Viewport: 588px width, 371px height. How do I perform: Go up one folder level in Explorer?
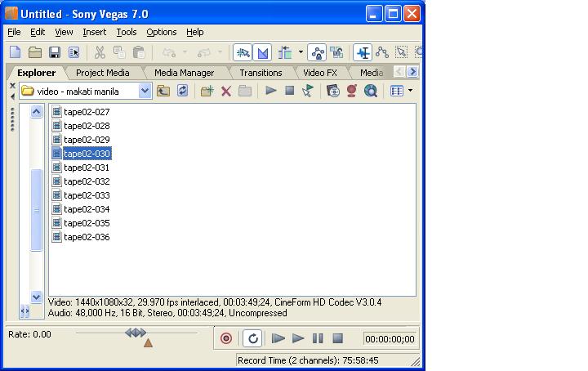click(163, 91)
